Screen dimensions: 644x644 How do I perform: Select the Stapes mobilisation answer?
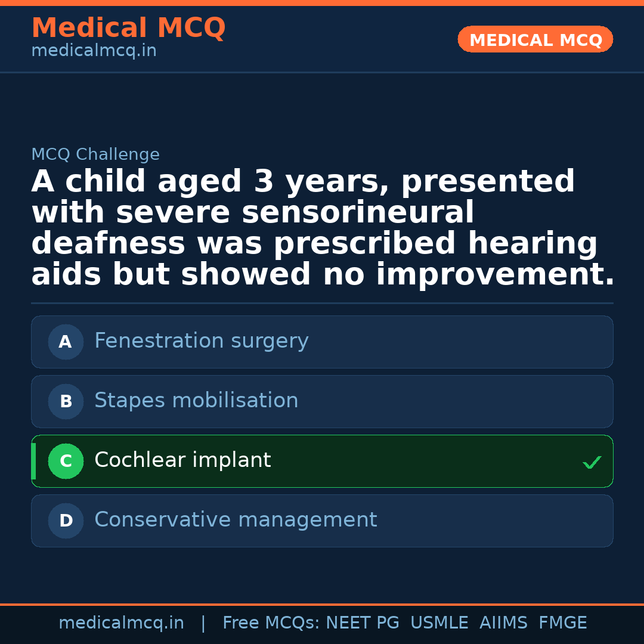pyautogui.click(x=196, y=401)
